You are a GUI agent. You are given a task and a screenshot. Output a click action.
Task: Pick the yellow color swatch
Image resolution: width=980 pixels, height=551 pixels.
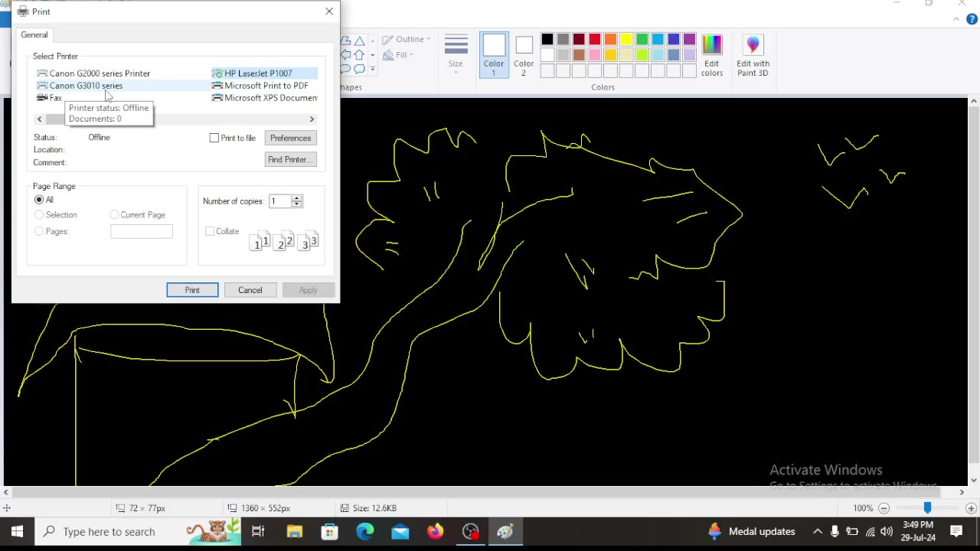[x=626, y=40]
